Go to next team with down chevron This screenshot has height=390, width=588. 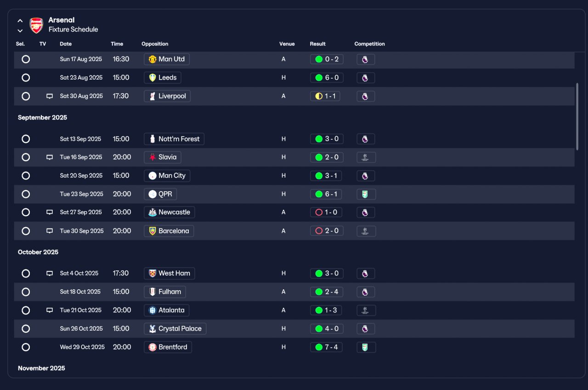(x=20, y=31)
